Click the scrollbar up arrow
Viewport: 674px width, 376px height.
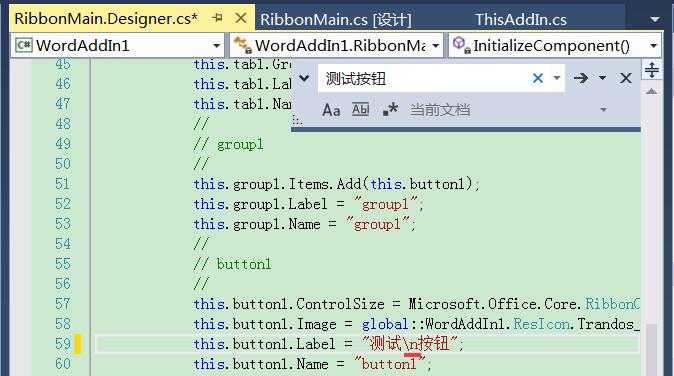tap(652, 91)
